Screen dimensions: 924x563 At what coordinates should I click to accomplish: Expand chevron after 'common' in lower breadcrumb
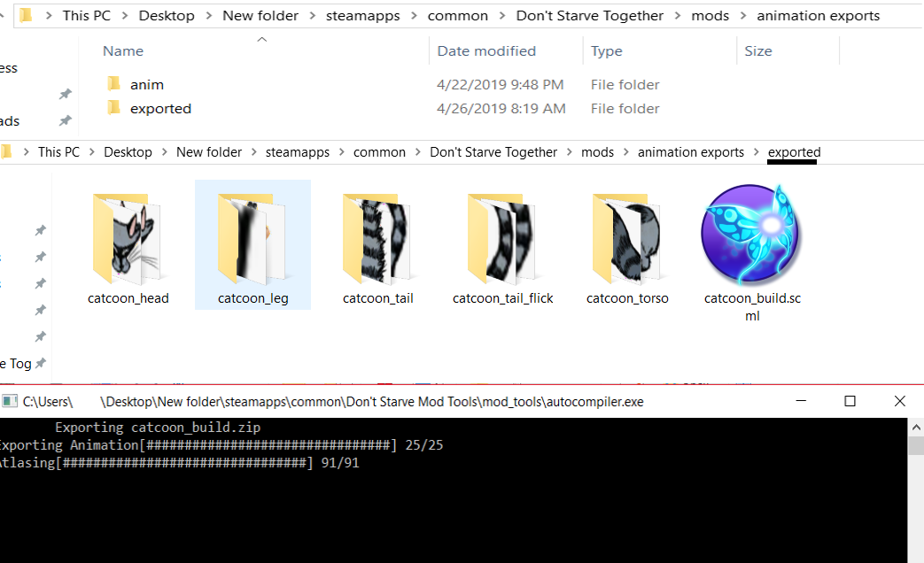[418, 152]
